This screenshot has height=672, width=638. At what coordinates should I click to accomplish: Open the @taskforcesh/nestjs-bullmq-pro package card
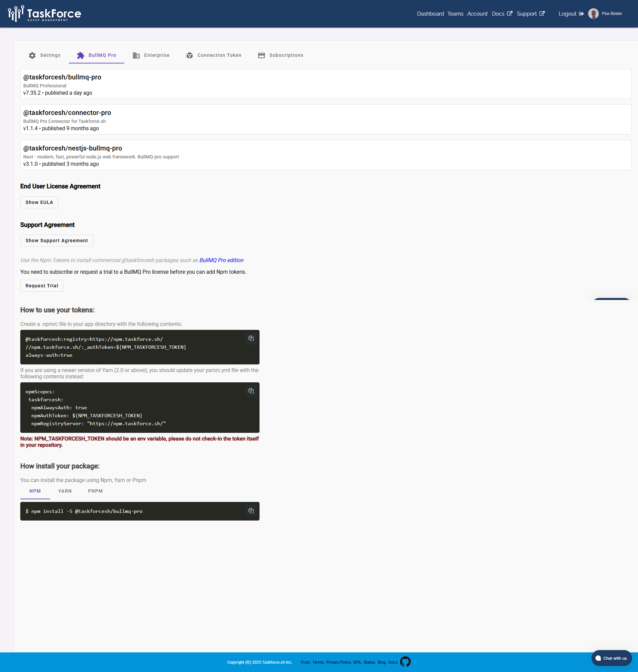point(325,155)
